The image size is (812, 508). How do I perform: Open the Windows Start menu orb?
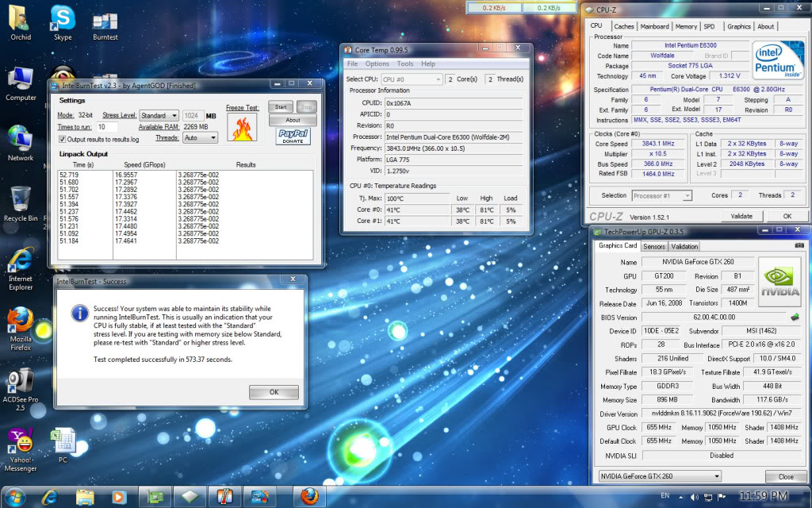click(x=15, y=497)
